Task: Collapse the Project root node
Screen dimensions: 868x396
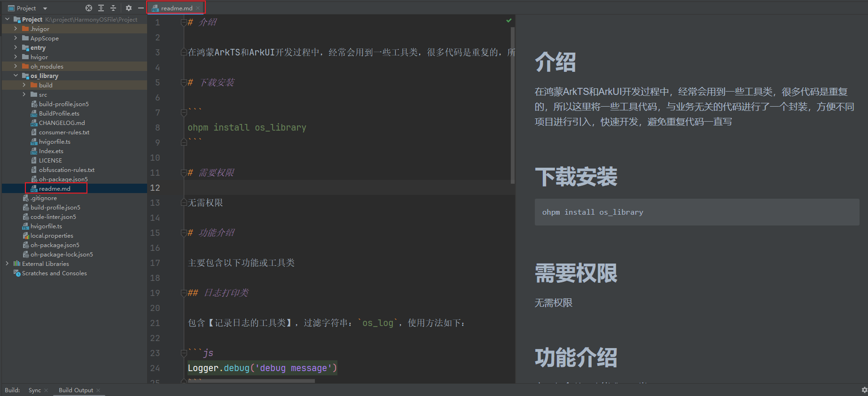Action: (7, 19)
